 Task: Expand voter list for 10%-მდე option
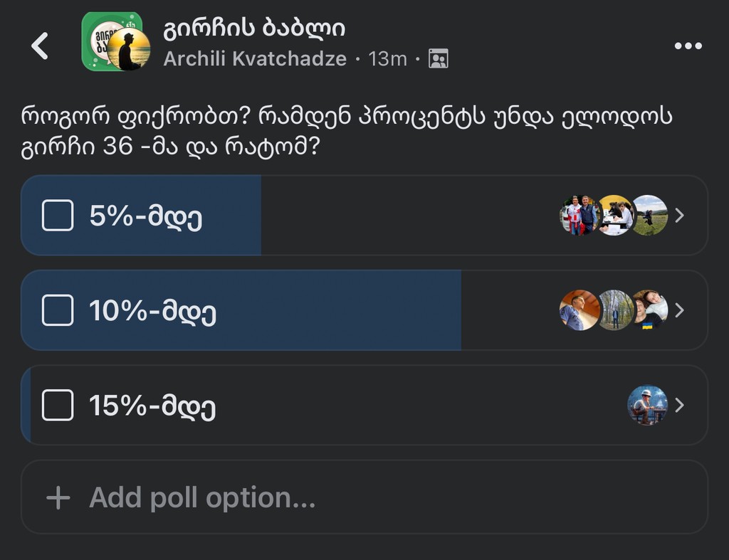coord(680,311)
